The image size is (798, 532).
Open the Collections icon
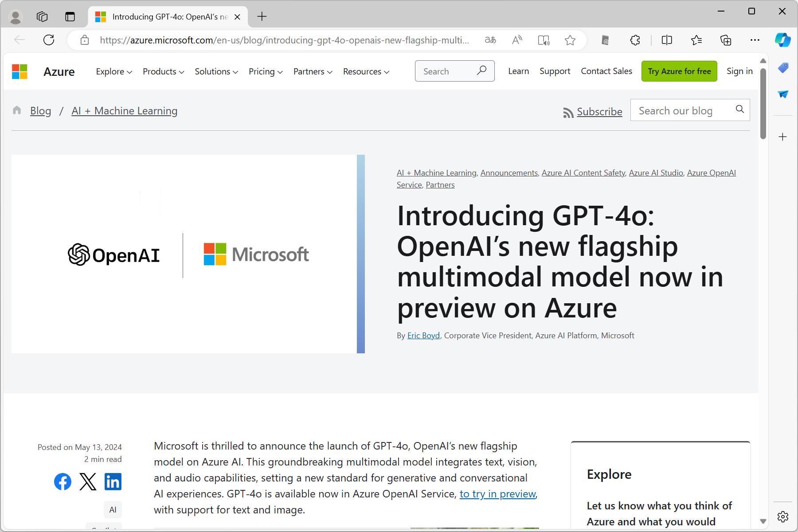pos(726,40)
